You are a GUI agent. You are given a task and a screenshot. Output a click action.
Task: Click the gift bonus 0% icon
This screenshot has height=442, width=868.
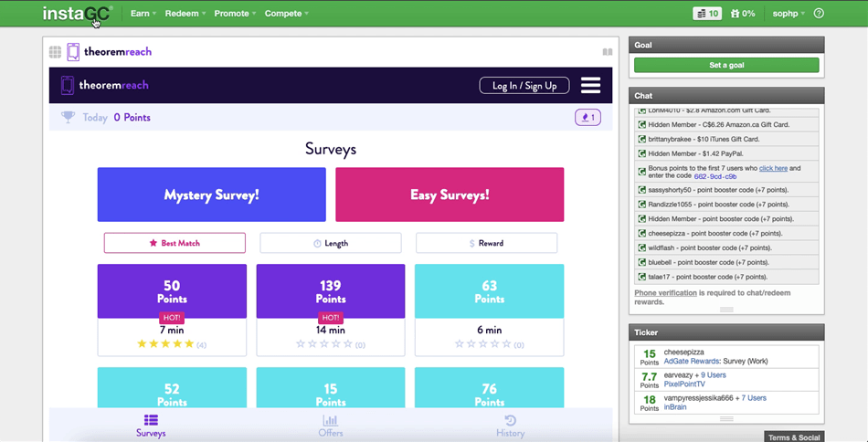click(742, 14)
